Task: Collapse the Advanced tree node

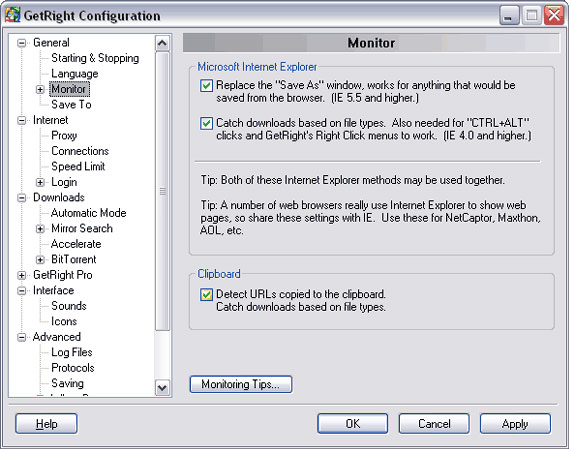Action: 22,337
